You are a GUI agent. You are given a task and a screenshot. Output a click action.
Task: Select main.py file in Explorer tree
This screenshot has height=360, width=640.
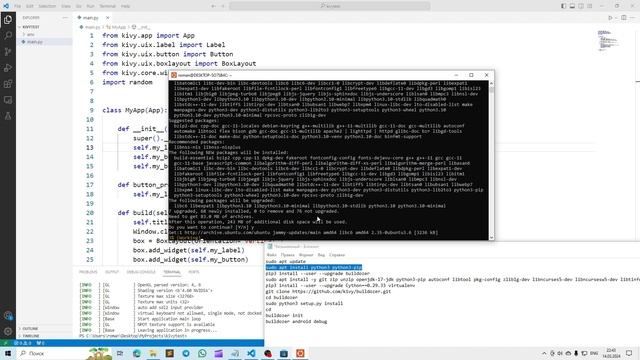(x=34, y=42)
